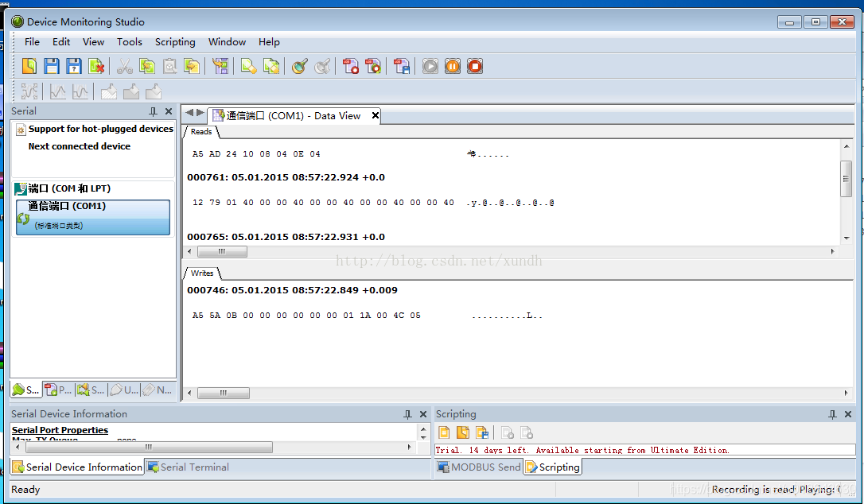The height and width of the screenshot is (504, 864).
Task: Pin the Serial panel with pushpin icon
Action: click(154, 111)
